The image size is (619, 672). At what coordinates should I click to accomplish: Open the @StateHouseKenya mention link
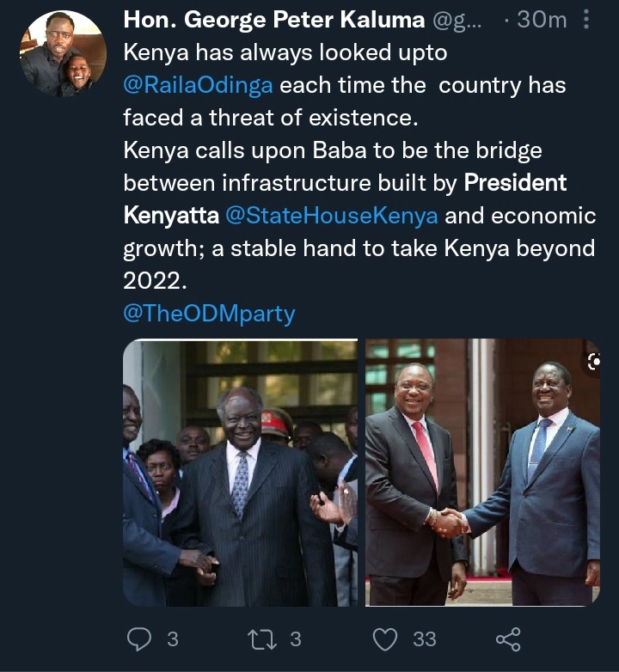click(331, 216)
